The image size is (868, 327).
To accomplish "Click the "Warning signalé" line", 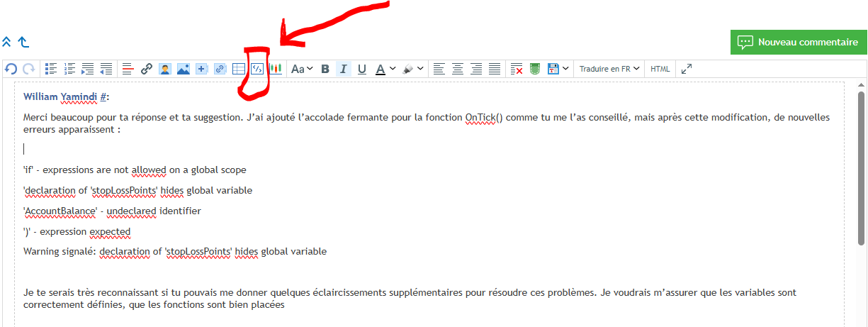I will (175, 252).
